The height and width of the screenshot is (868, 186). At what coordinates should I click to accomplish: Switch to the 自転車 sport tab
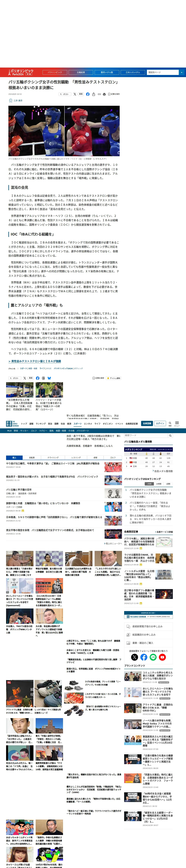tap(32, 458)
